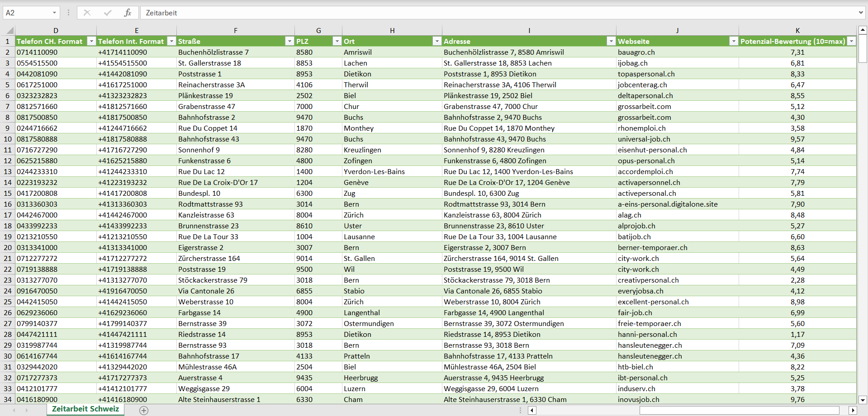
Task: Click cell +41554515500
Action: tap(137, 63)
